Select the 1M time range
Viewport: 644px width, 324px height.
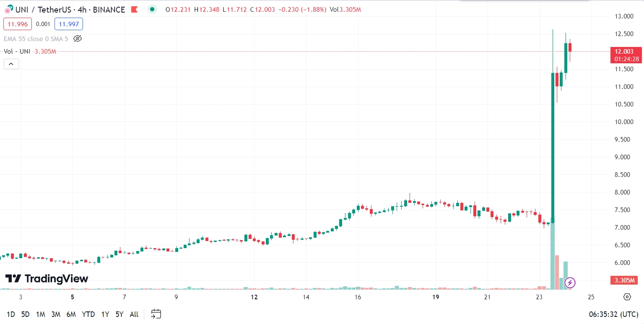[x=40, y=314]
